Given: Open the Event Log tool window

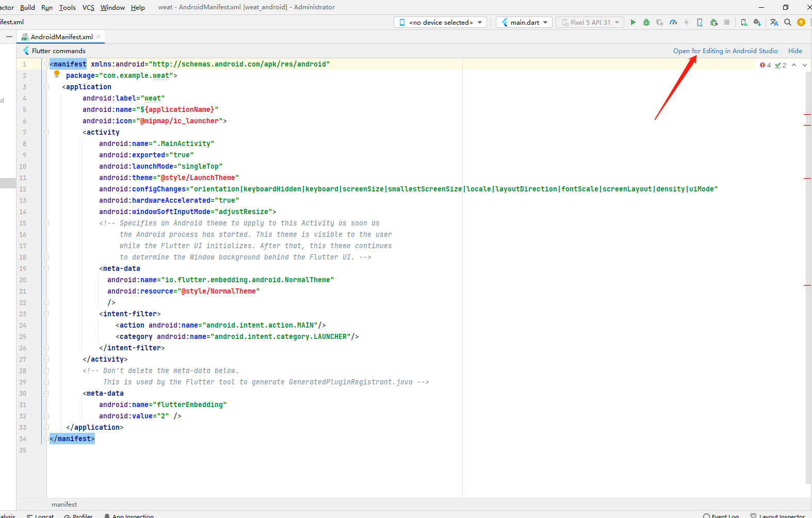Looking at the screenshot, I should (721, 515).
